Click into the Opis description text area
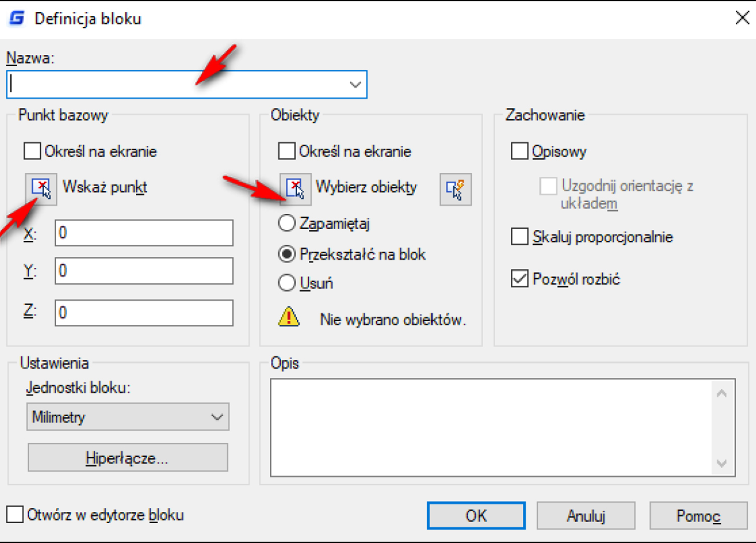Screen dimensions: 756x543 coord(491,427)
